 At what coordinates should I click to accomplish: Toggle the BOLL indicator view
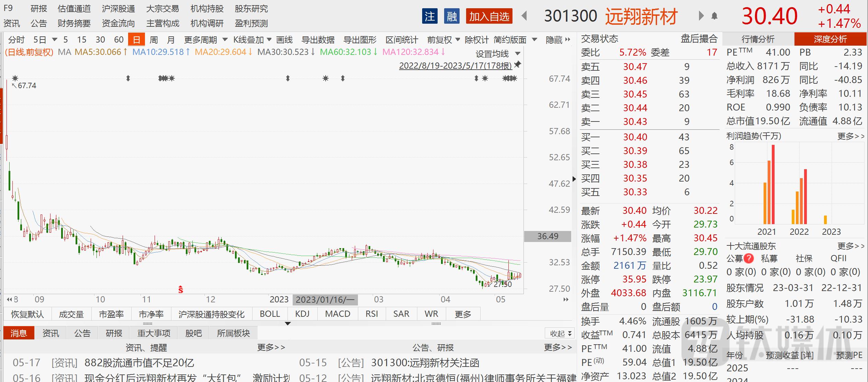tap(270, 313)
